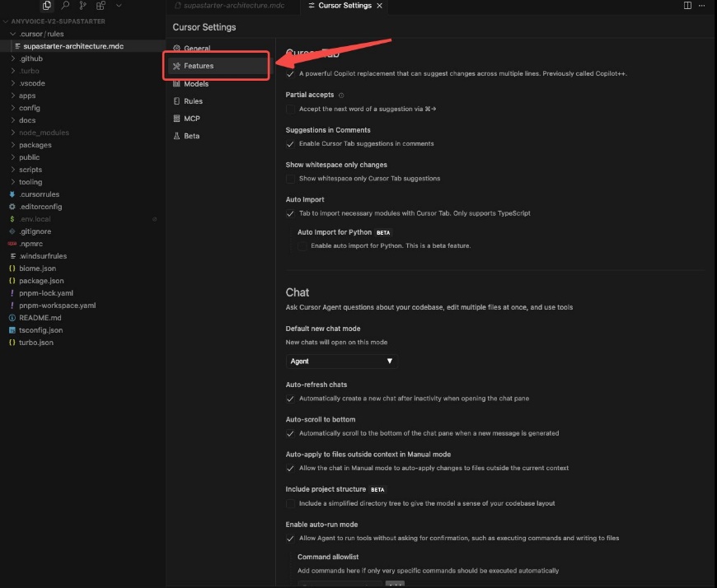Open the Source Control icon
The image size is (717, 588).
coord(82,6)
